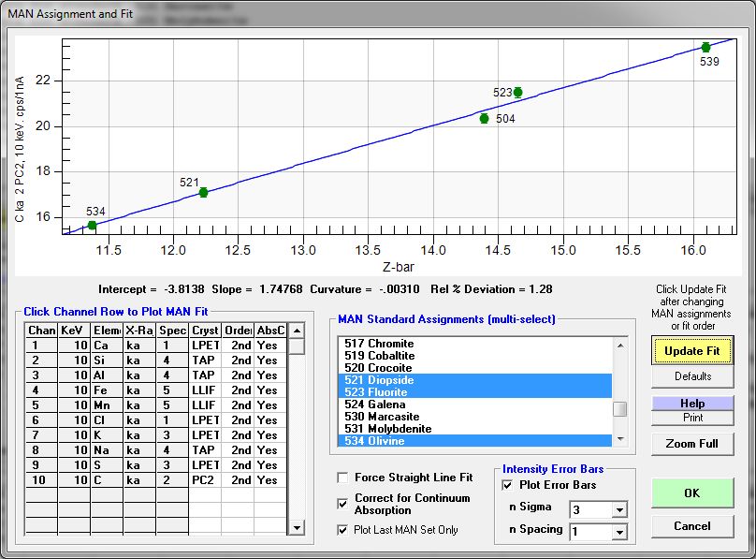Open the n Sigma dropdown
The image size is (756, 559).
click(x=618, y=509)
